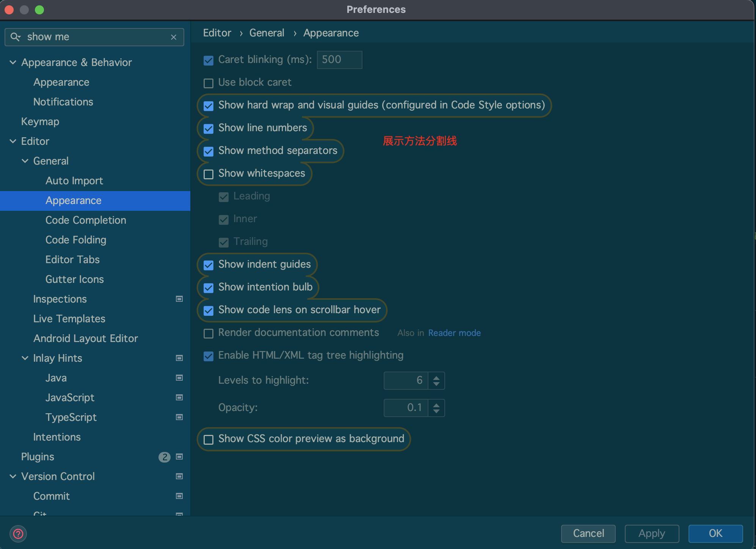This screenshot has width=756, height=549.
Task: Click the "2" badge next to Plugins
Action: pos(165,457)
